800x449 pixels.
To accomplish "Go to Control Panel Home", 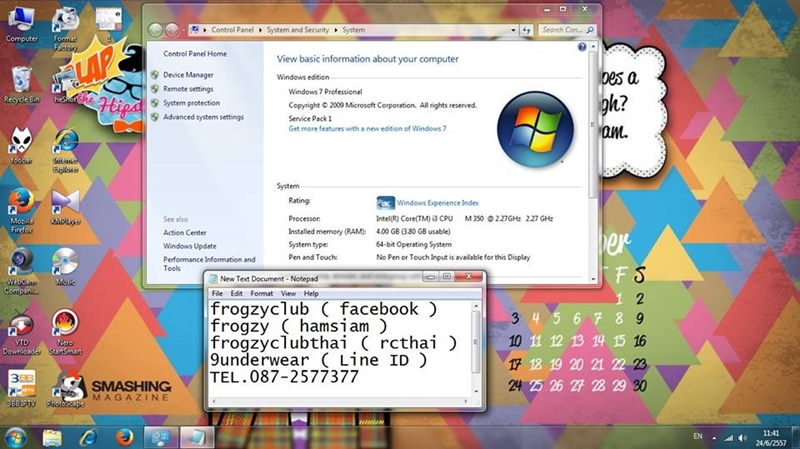I will coord(195,54).
